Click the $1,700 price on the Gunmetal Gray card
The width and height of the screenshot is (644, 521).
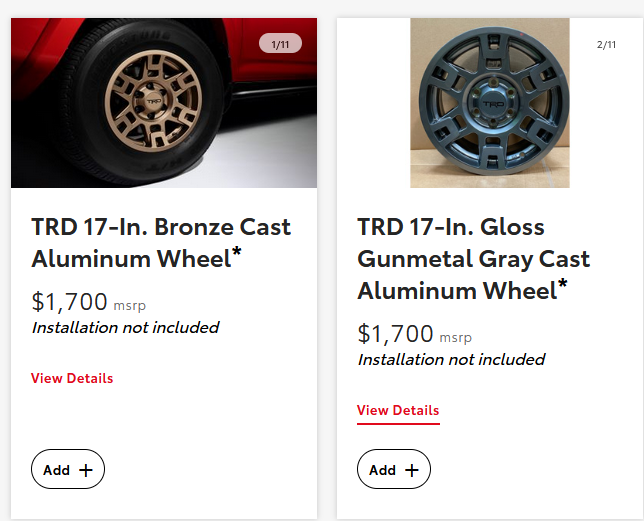tap(395, 333)
